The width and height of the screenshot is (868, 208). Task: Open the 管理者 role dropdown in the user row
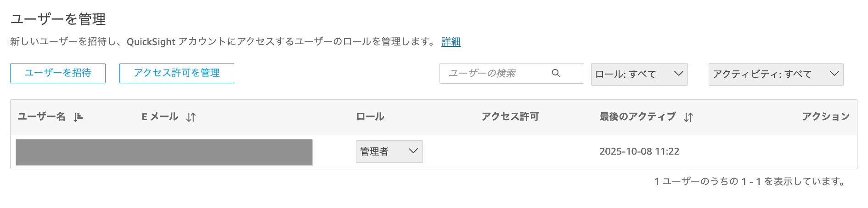pyautogui.click(x=389, y=151)
